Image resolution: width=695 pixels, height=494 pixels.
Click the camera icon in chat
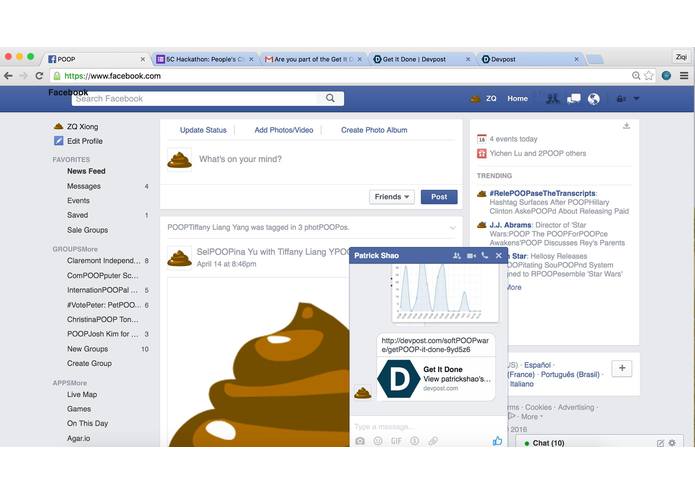click(x=360, y=441)
